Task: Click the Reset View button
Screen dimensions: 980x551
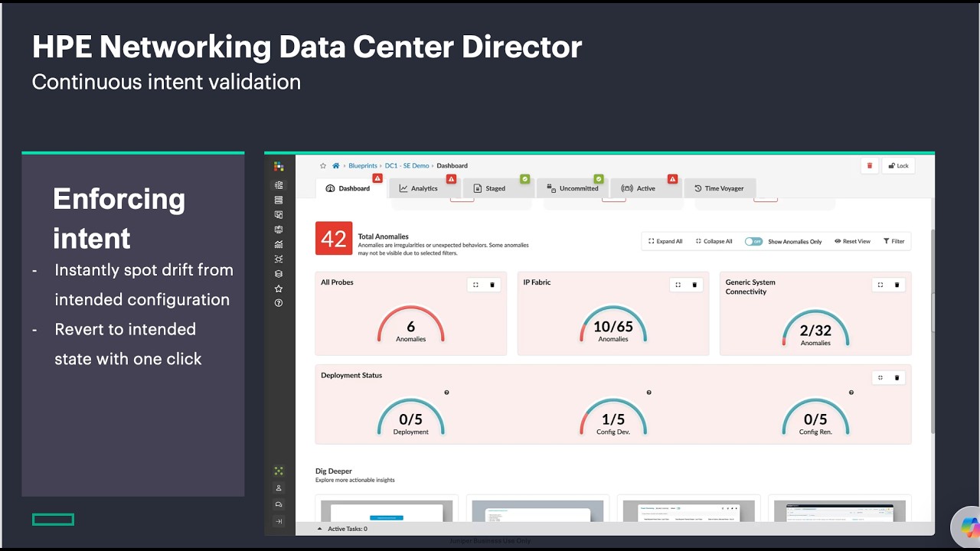Action: pyautogui.click(x=852, y=241)
